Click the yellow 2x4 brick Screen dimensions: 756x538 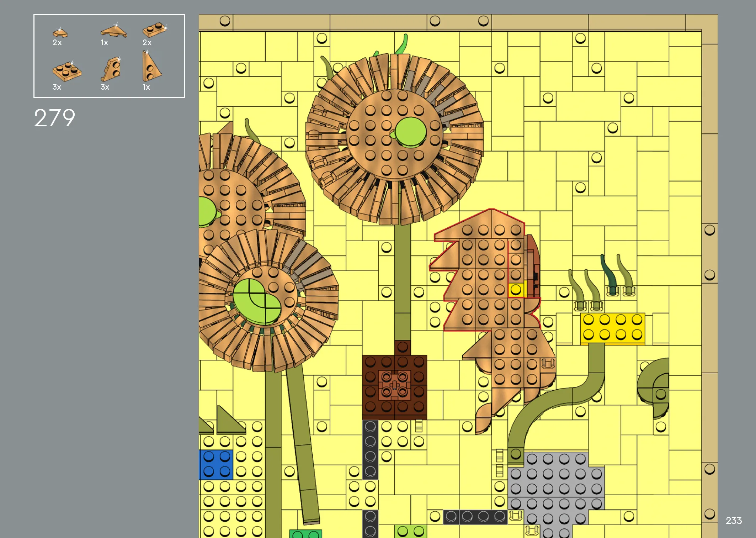click(x=612, y=328)
